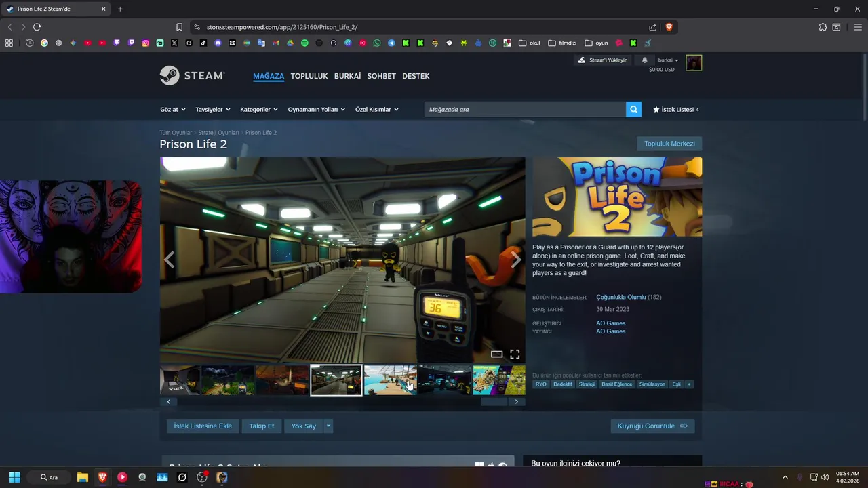Expand the Göz at dropdown
Screen dimensions: 868x488
coord(172,109)
